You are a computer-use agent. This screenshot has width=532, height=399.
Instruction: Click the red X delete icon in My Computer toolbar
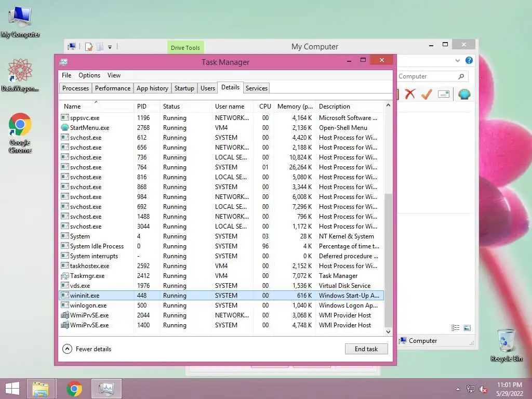click(410, 94)
